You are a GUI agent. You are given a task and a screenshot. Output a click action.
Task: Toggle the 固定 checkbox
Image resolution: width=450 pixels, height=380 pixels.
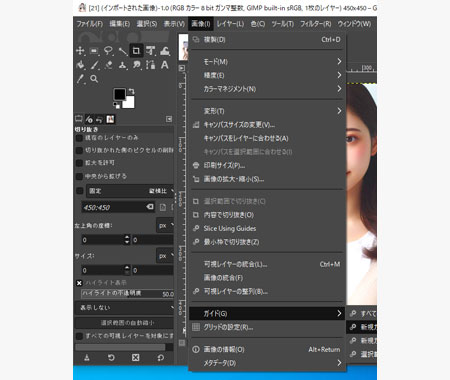click(79, 191)
